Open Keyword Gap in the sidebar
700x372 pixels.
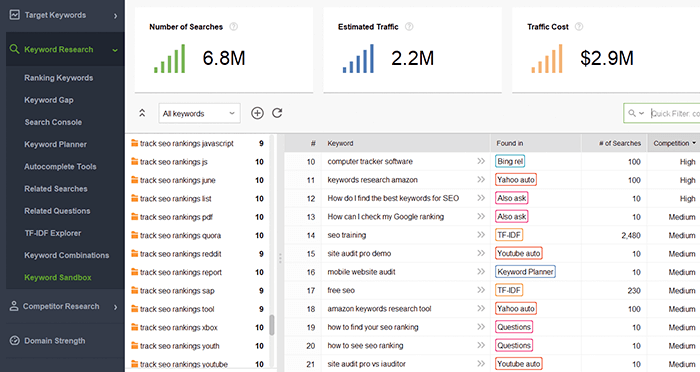[49, 100]
